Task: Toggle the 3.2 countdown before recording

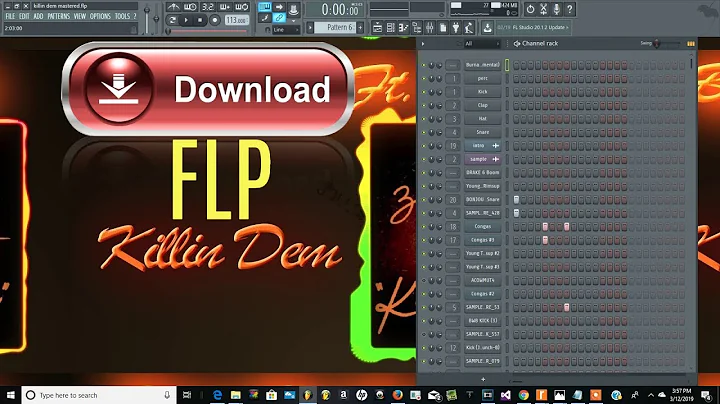Action: tap(208, 7)
